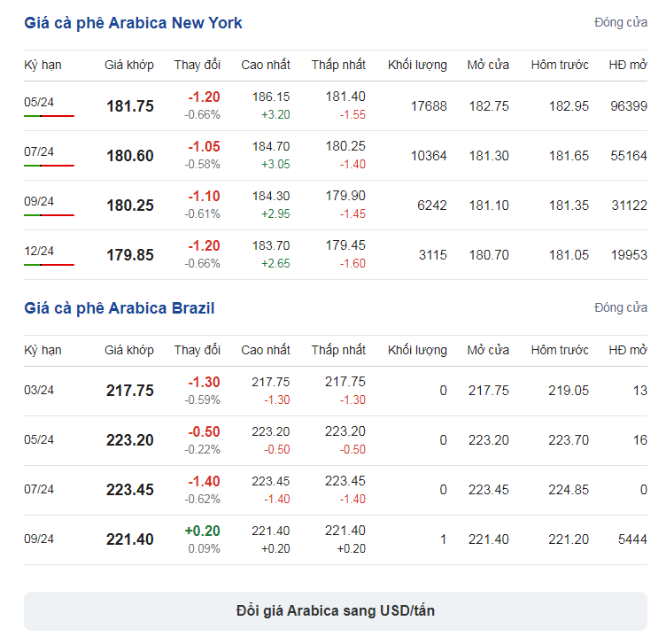Select the 07/24 New York contract term

click(39, 151)
